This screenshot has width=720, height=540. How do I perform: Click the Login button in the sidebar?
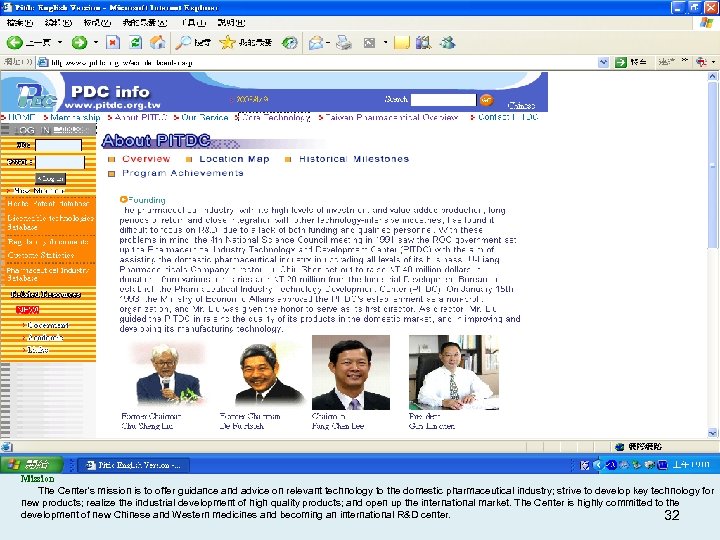[51, 178]
